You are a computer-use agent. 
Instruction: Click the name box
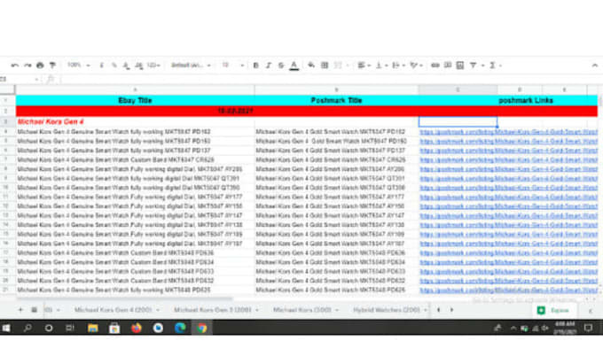point(20,79)
